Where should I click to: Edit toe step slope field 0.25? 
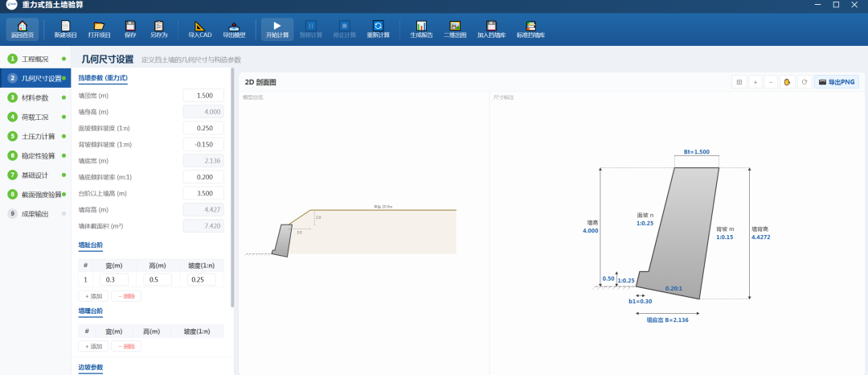pyautogui.click(x=202, y=280)
